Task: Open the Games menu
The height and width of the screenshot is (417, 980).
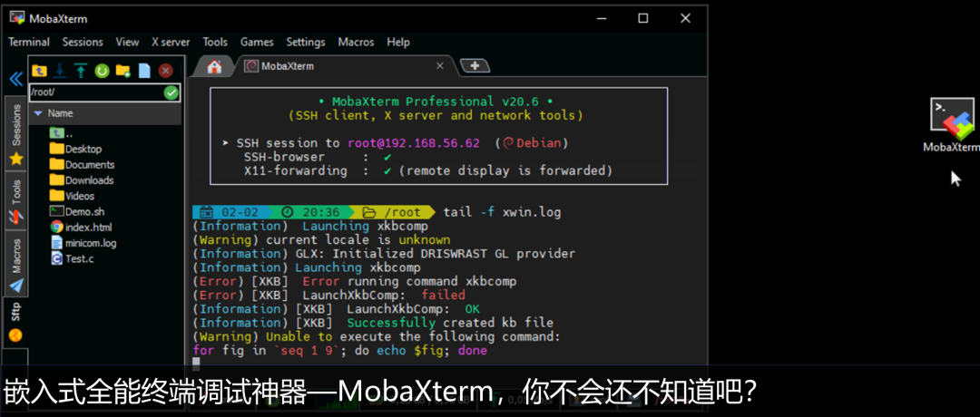Action: (x=257, y=42)
